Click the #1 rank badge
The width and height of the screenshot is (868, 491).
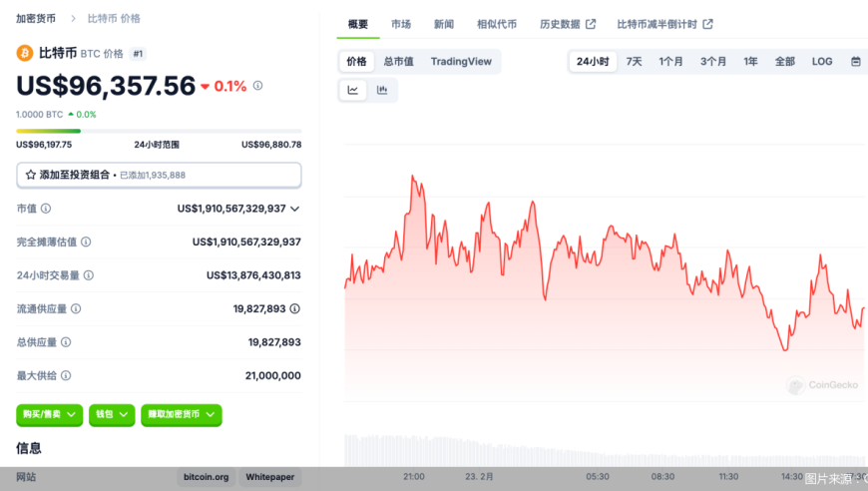tap(138, 54)
